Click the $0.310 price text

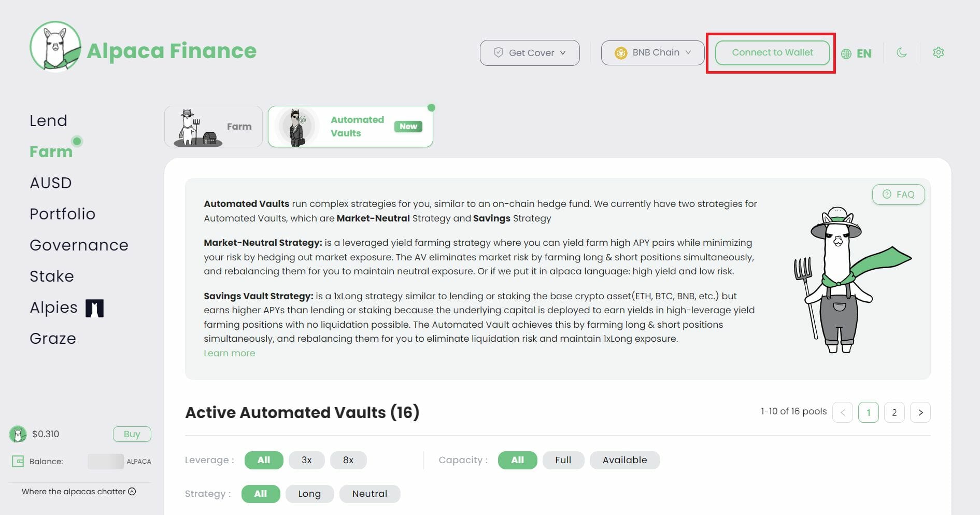coord(46,434)
